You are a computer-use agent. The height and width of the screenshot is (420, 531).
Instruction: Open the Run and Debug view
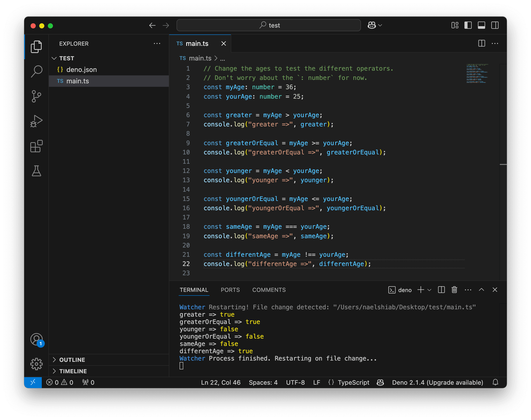tap(36, 121)
